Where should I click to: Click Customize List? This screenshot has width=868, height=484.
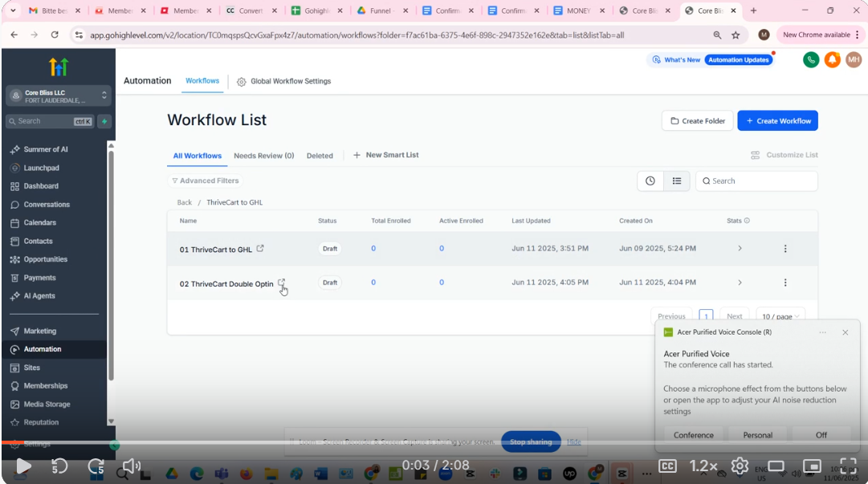784,155
